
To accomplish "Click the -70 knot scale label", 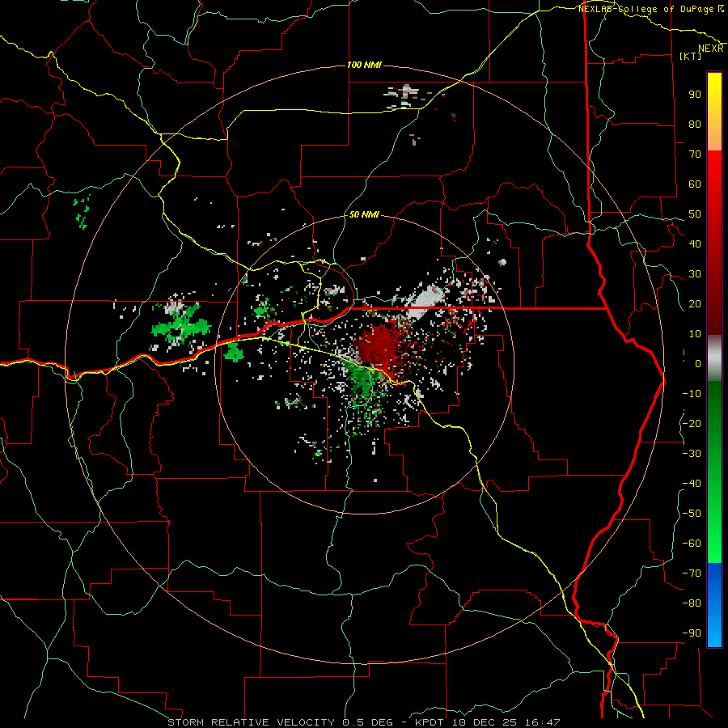I will coord(692,574).
